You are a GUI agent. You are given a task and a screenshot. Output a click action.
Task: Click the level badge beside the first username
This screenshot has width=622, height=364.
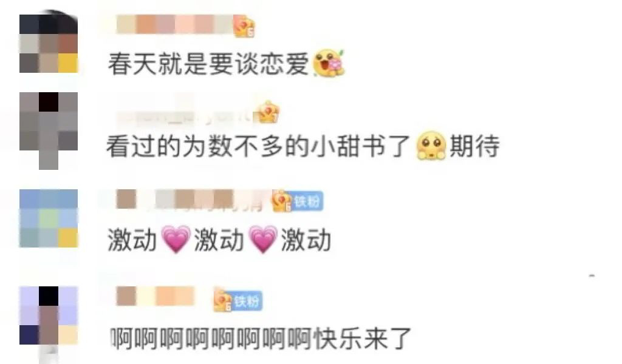(x=244, y=26)
